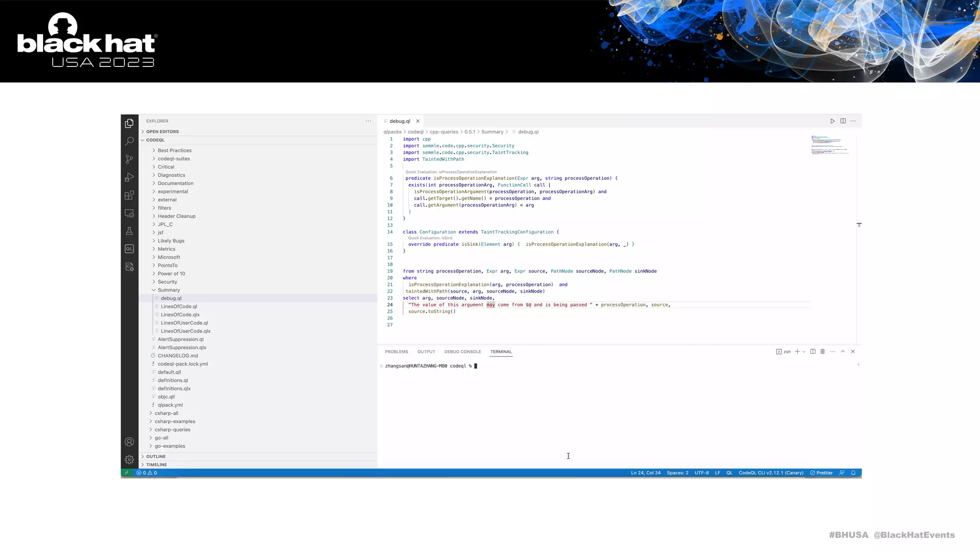Image resolution: width=980 pixels, height=551 pixels.
Task: Open the CodeQL QL sidebar icon
Action: click(129, 249)
